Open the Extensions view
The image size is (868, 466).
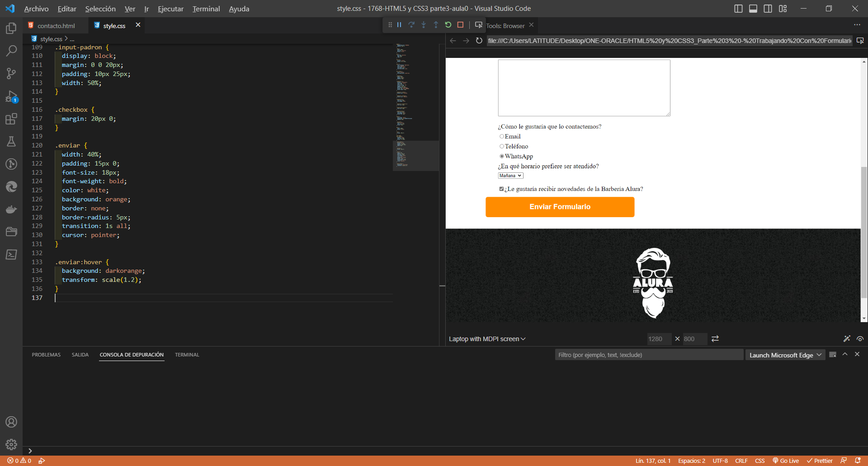11,119
